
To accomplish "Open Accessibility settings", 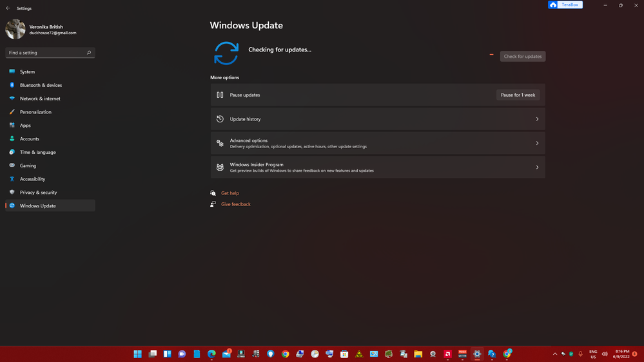I will coord(50,179).
